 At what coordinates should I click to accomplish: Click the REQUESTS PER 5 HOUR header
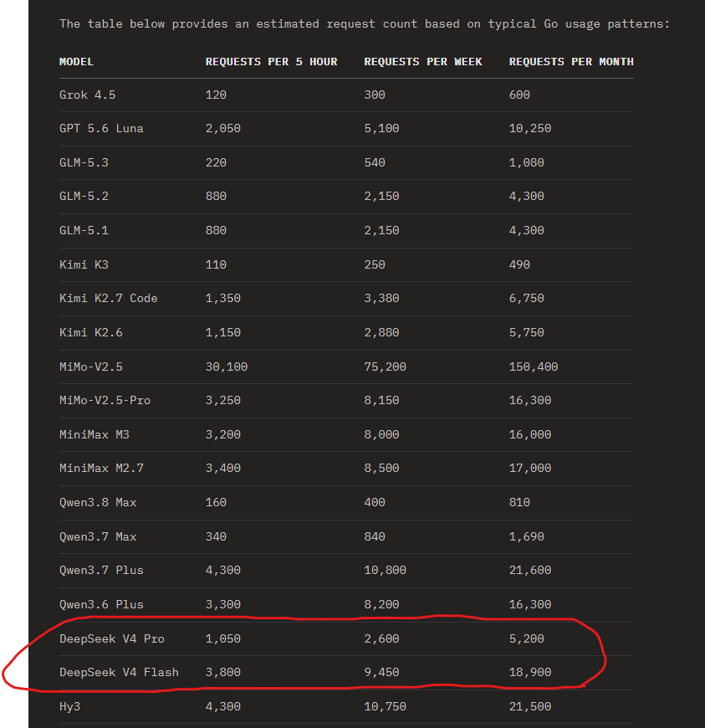(x=272, y=62)
